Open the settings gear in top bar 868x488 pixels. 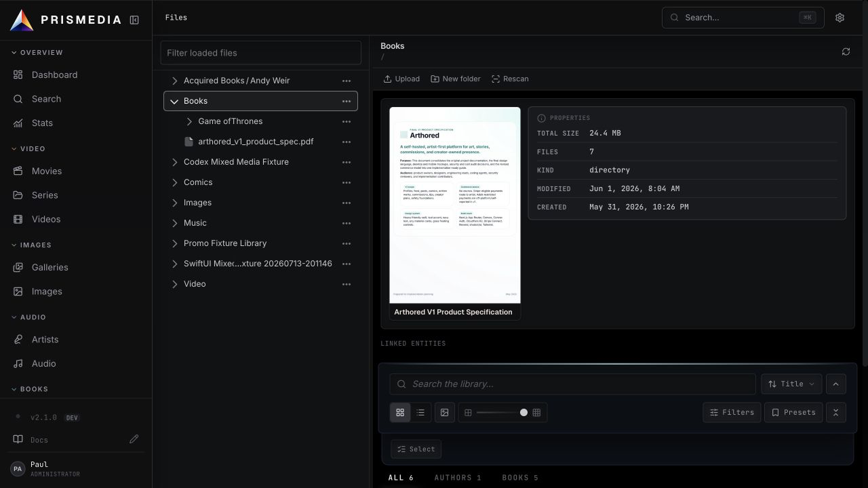(840, 18)
